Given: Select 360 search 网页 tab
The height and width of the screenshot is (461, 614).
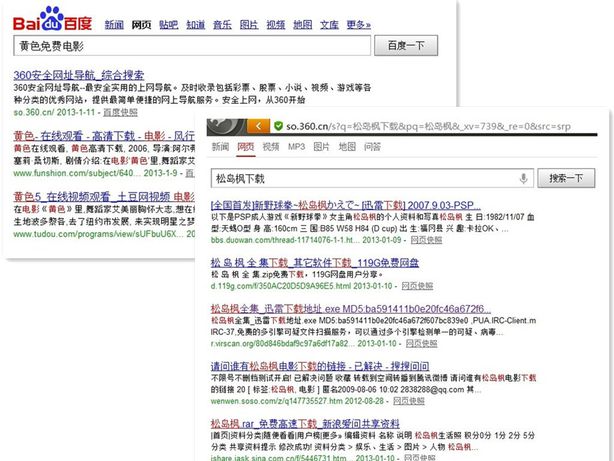Looking at the screenshot, I should 246,147.
